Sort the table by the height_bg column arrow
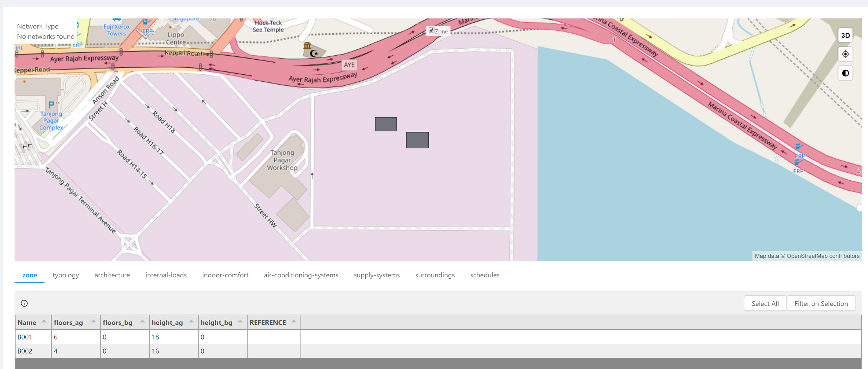868x369 pixels. [x=240, y=321]
